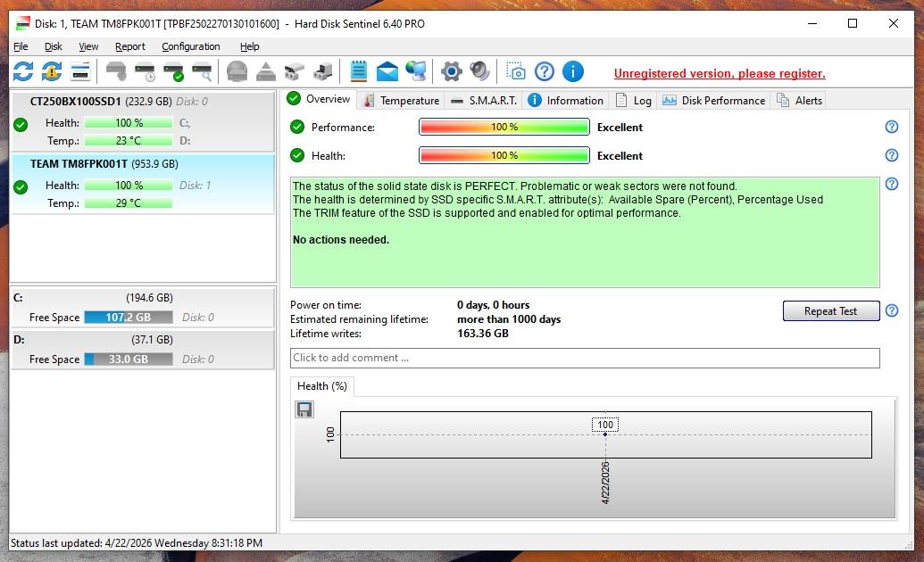
Task: Click the save floppy icon above health graph
Action: [x=304, y=409]
